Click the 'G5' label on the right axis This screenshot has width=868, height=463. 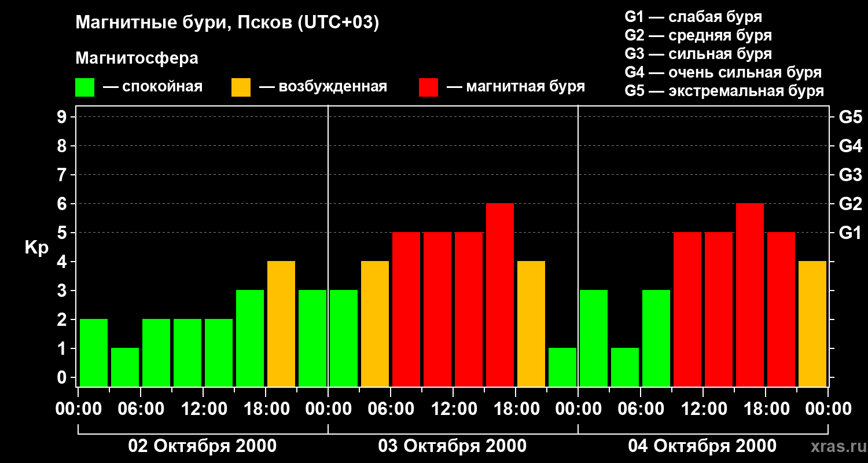click(x=851, y=117)
